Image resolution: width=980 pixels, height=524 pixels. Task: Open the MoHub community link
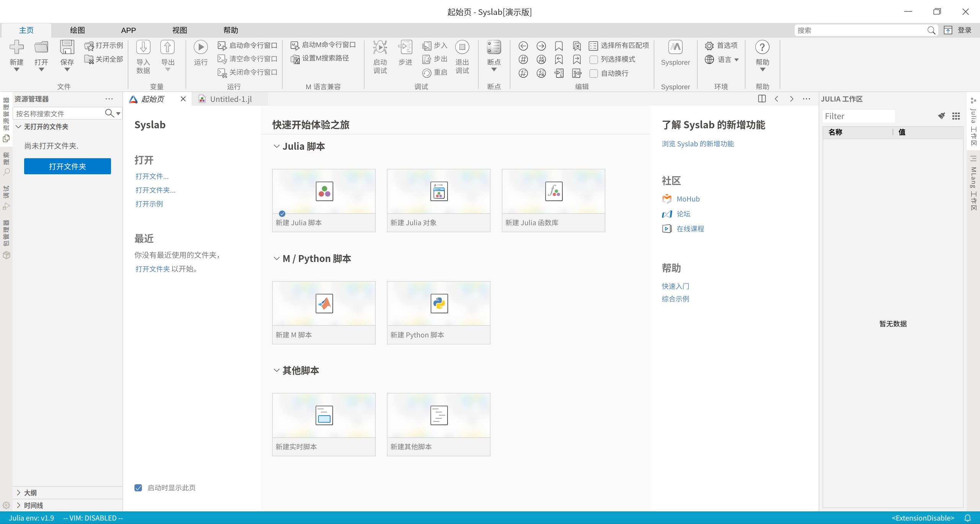tap(688, 199)
